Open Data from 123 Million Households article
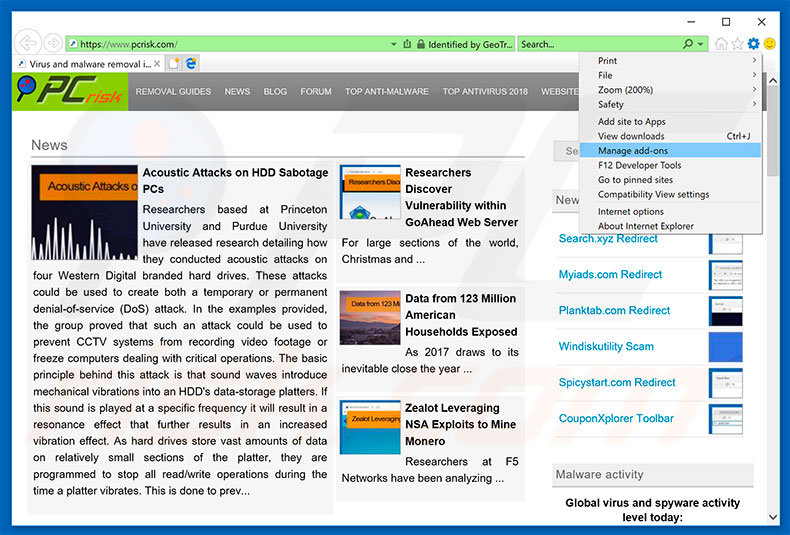The width and height of the screenshot is (790, 535). (x=462, y=315)
